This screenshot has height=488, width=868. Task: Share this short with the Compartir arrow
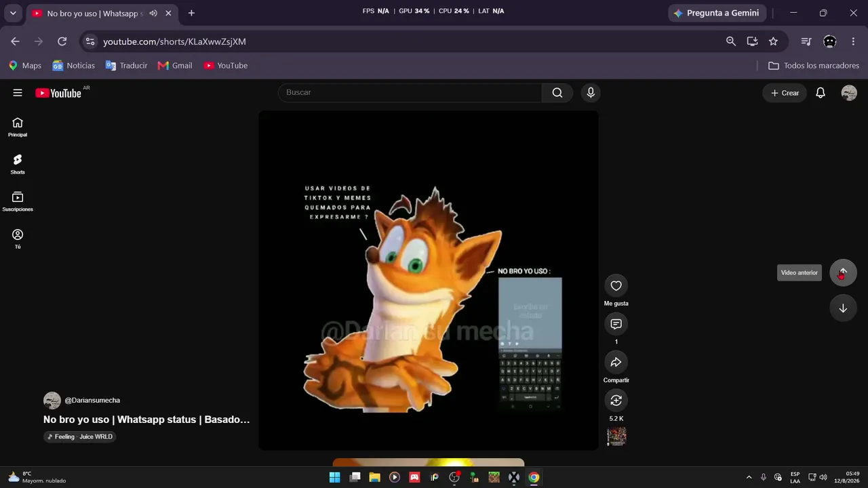pos(616,363)
